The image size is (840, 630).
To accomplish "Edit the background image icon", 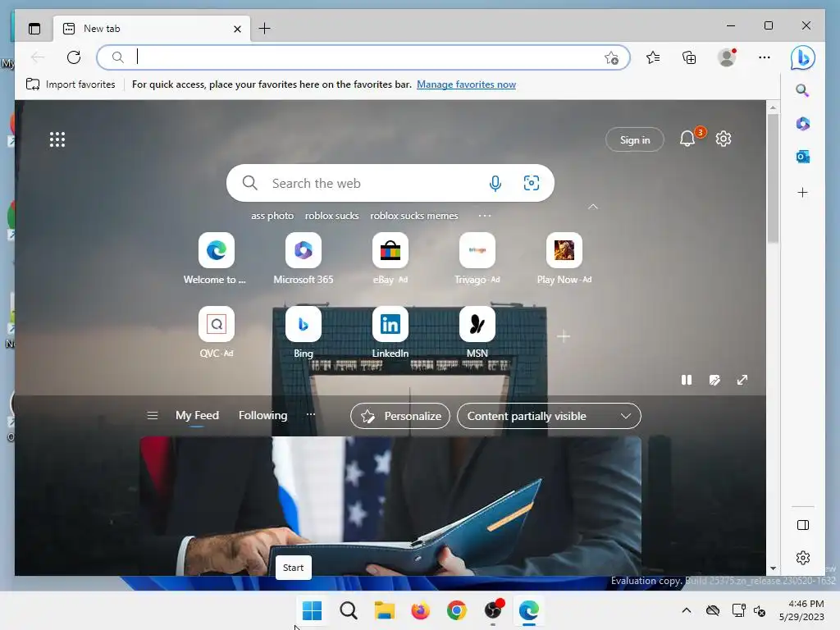I will pos(714,380).
